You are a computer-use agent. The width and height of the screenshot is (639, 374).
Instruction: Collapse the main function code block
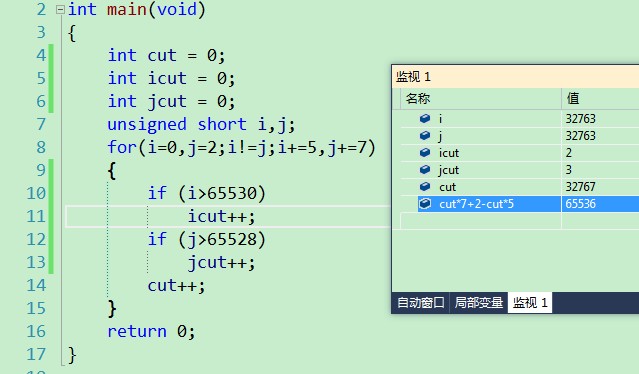click(60, 9)
